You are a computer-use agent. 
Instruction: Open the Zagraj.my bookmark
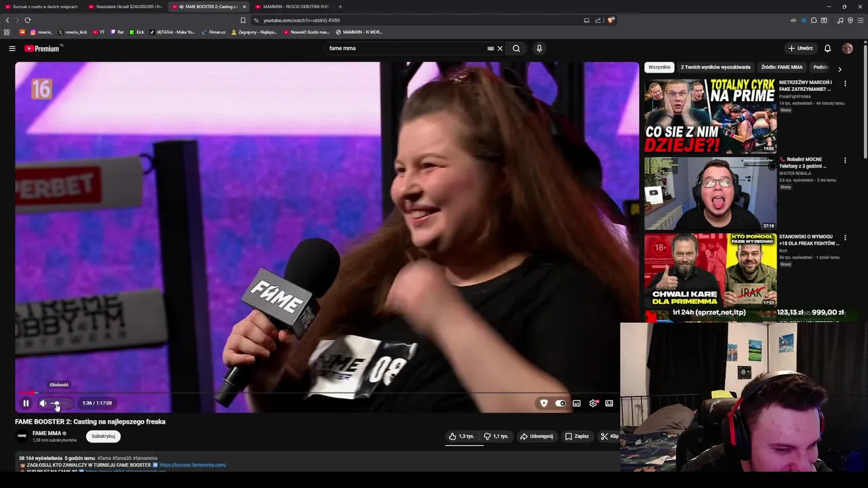click(254, 32)
